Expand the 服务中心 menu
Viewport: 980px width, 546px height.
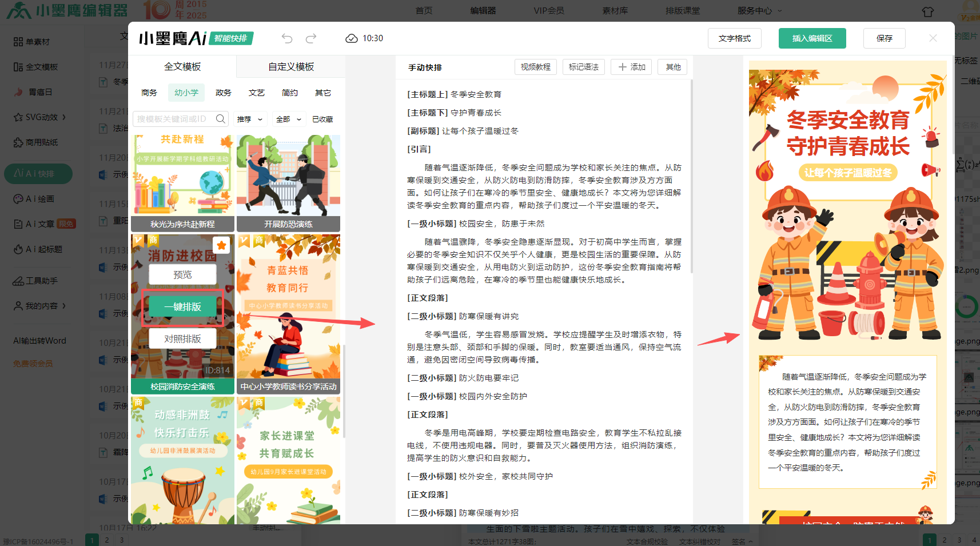pyautogui.click(x=759, y=11)
